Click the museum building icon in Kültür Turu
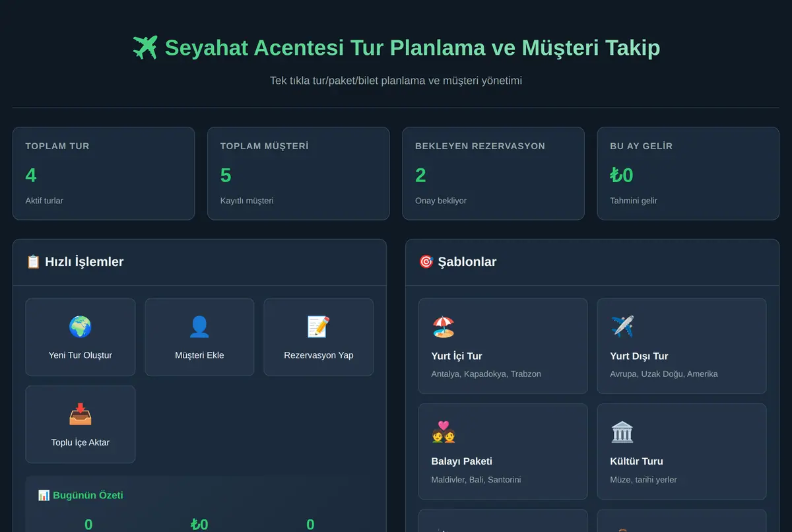Image resolution: width=792 pixels, height=532 pixels. [x=622, y=432]
